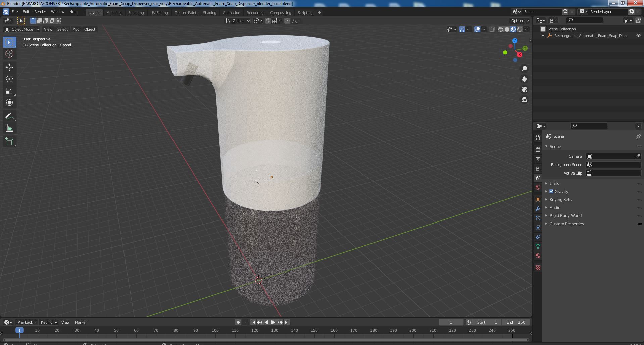Open the Global transform orientation dropdown

click(x=237, y=21)
